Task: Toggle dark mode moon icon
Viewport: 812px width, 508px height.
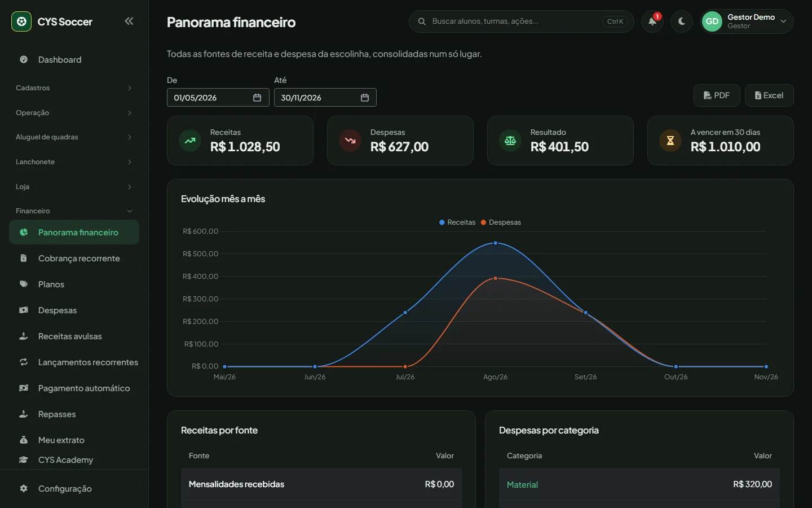Action: click(x=682, y=21)
